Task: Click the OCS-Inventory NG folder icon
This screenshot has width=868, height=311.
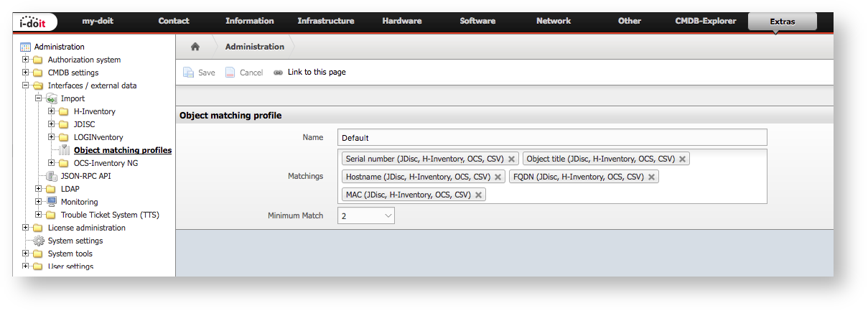Action: [x=64, y=163]
